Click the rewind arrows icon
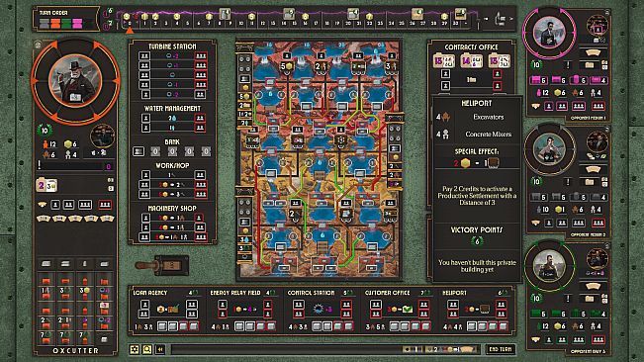This screenshot has height=362, width=644. 160,349
